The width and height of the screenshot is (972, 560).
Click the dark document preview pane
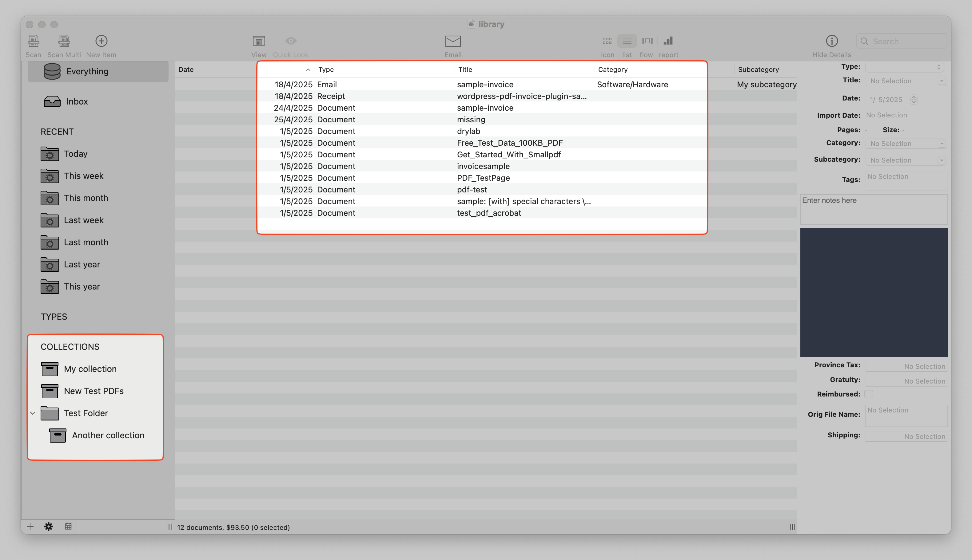point(874,292)
